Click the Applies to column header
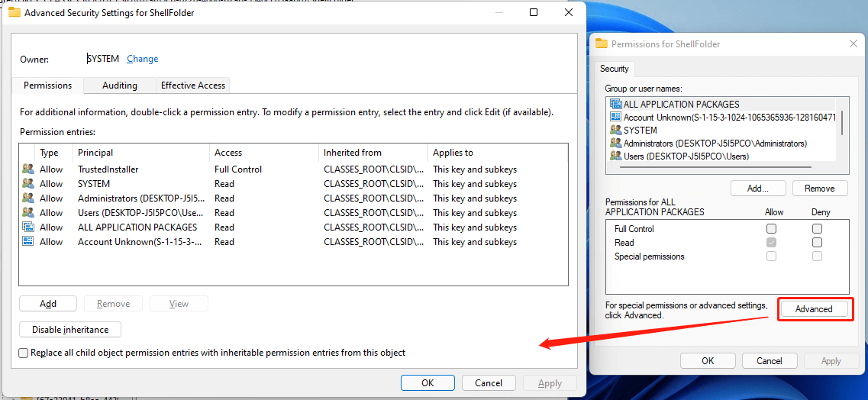 pos(498,153)
